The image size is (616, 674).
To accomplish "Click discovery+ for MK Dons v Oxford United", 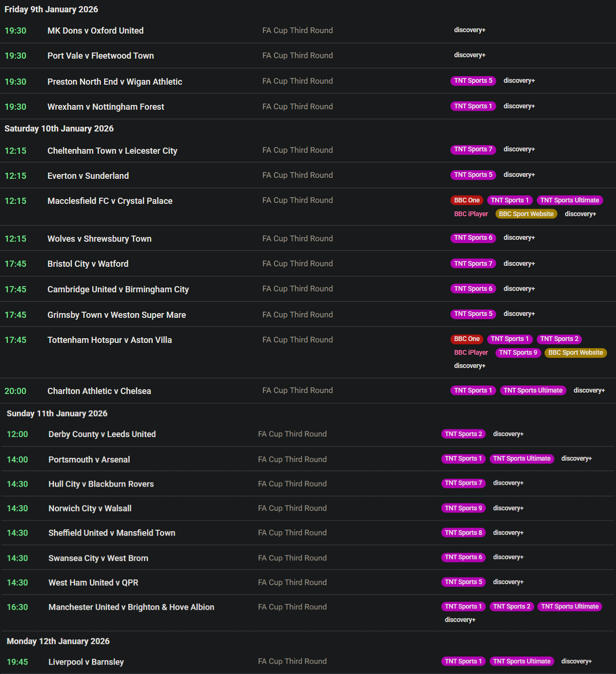I will click(x=470, y=30).
